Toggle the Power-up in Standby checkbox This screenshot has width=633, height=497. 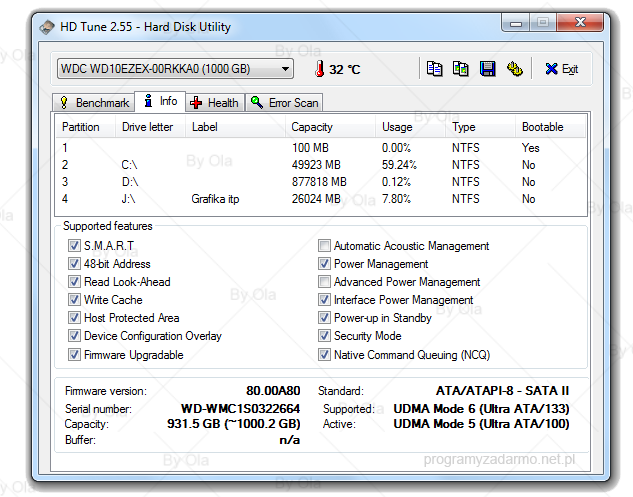(x=324, y=317)
